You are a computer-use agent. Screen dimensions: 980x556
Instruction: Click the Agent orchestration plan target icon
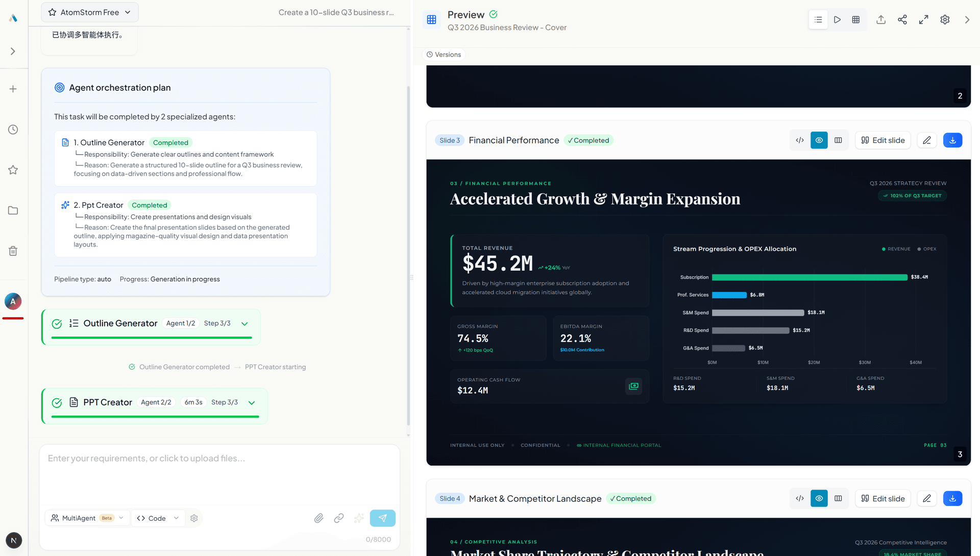60,88
